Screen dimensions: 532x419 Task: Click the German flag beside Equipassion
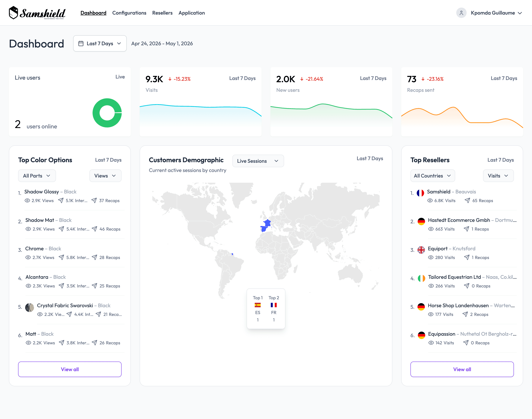421,336
